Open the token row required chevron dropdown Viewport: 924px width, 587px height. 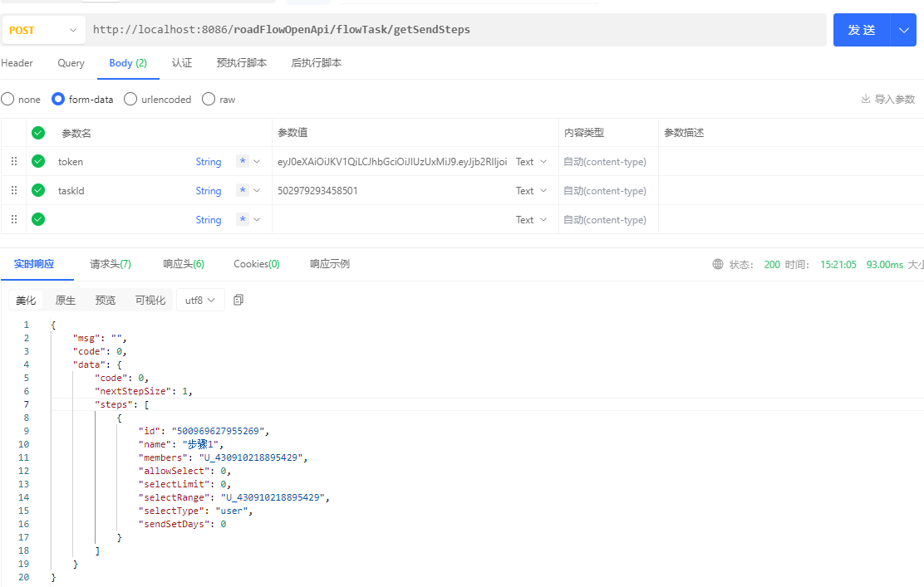pyautogui.click(x=256, y=161)
